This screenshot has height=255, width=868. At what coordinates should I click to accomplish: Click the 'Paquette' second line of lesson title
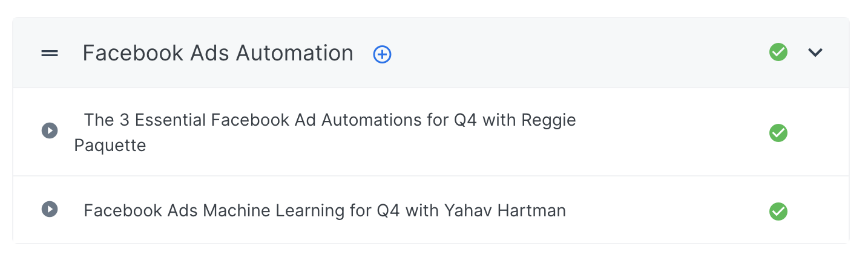click(x=110, y=146)
